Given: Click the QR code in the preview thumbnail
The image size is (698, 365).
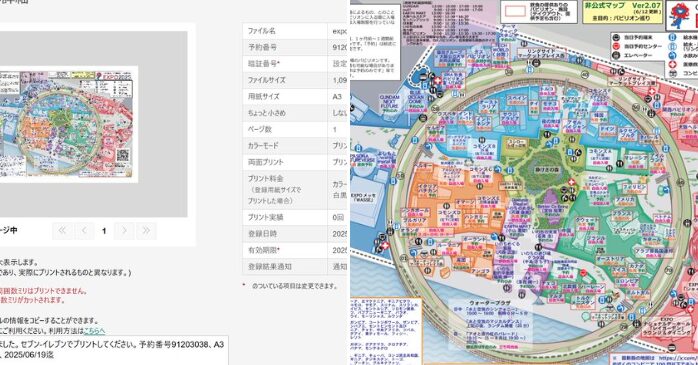Looking at the screenshot, I should pos(124,156).
